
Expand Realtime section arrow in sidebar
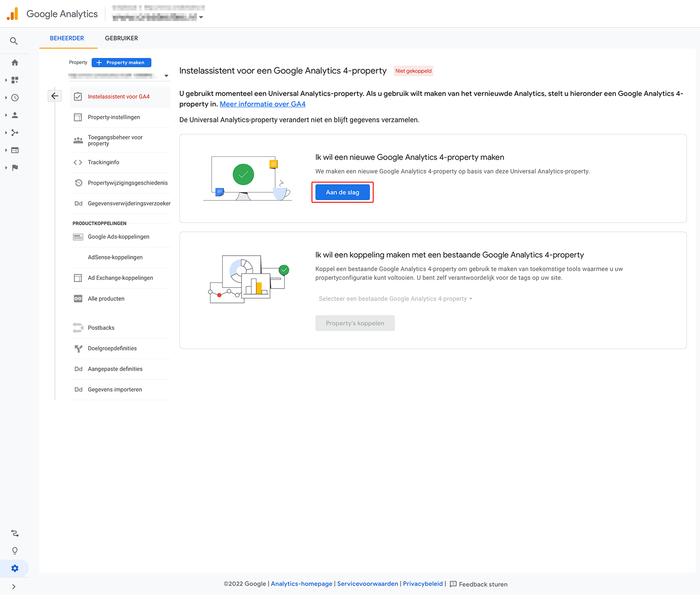6,98
